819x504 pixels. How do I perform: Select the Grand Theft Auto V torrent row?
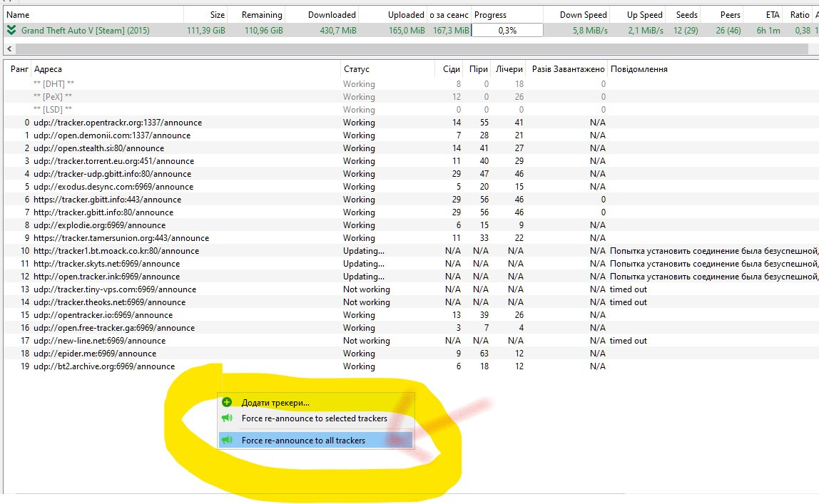pos(86,30)
